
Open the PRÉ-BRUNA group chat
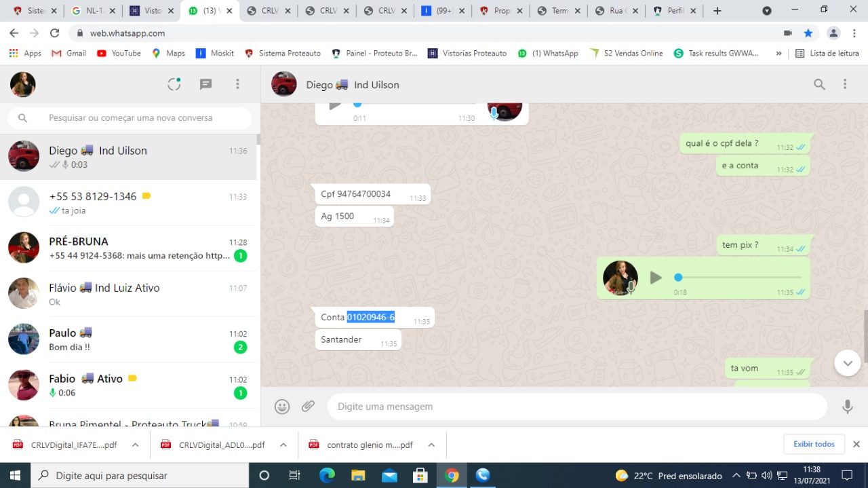pyautogui.click(x=129, y=248)
